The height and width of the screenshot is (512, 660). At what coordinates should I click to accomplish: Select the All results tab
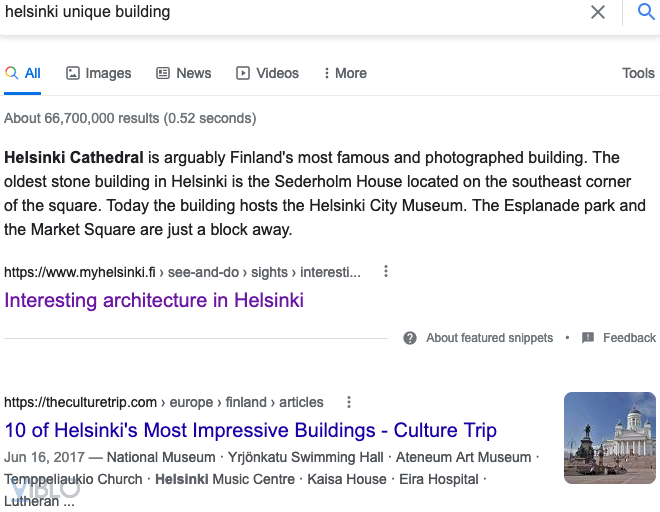pyautogui.click(x=23, y=73)
